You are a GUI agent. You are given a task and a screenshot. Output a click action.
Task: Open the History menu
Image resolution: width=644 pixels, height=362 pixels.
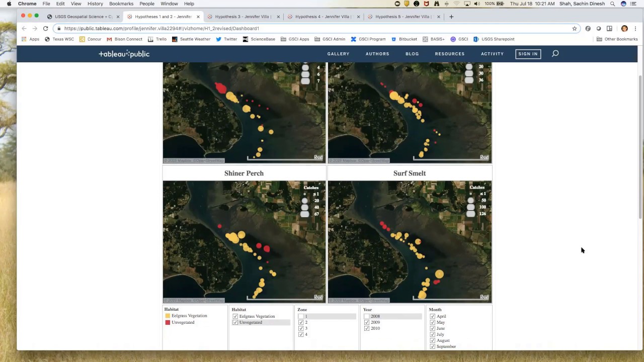click(x=95, y=4)
